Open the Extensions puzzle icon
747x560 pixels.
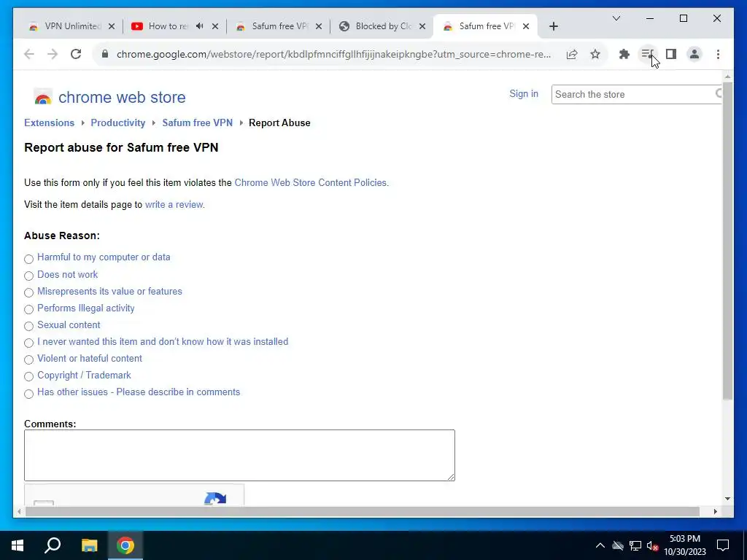624,54
